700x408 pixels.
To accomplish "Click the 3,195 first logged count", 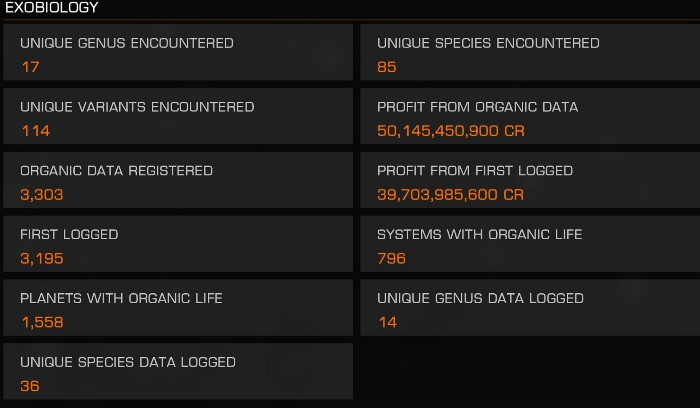I will [42, 258].
